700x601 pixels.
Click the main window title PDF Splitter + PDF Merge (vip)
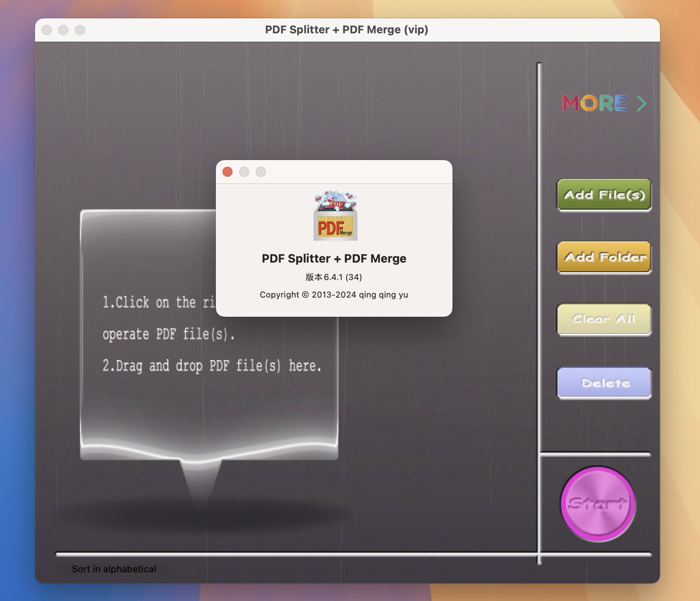coord(347,30)
